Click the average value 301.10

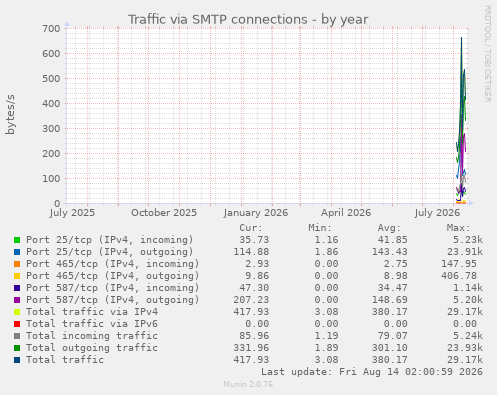pos(390,348)
